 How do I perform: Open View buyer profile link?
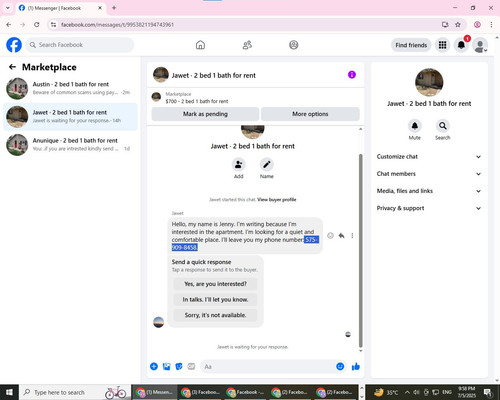click(277, 200)
